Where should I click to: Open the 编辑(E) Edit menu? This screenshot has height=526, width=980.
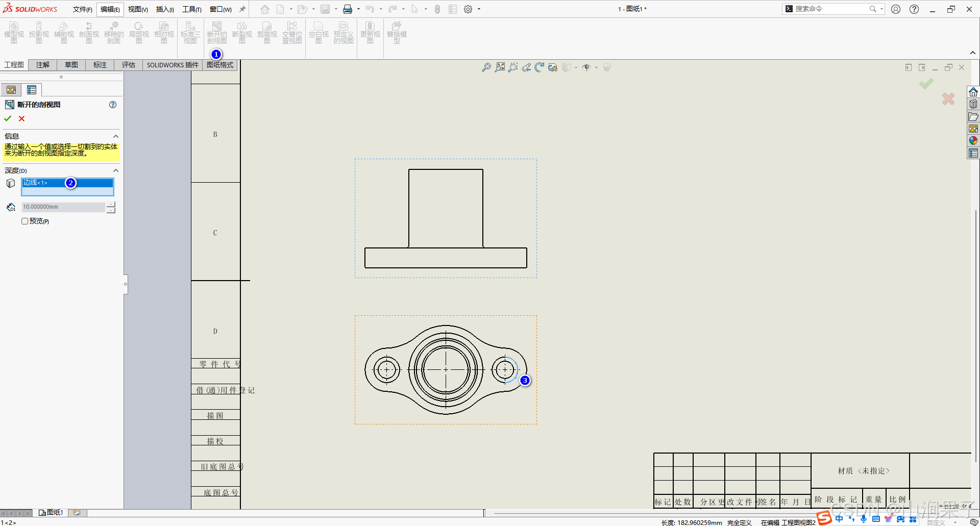[x=110, y=9]
